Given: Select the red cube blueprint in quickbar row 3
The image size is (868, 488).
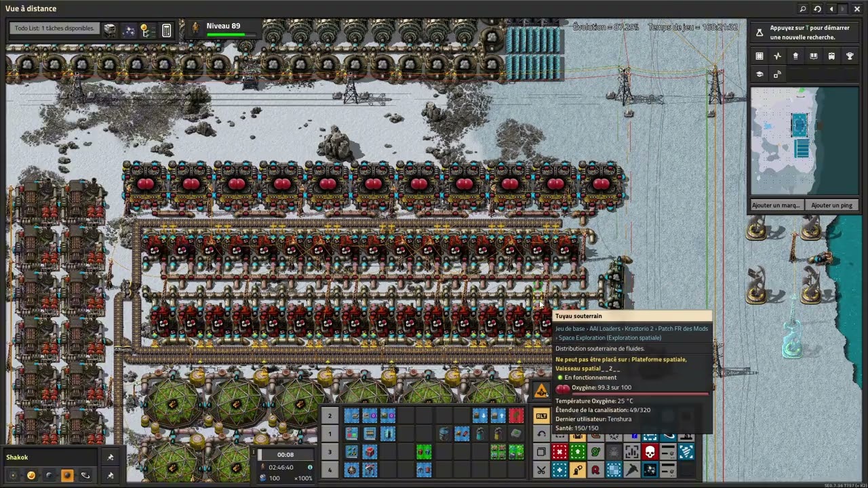Looking at the screenshot, I should click(370, 452).
